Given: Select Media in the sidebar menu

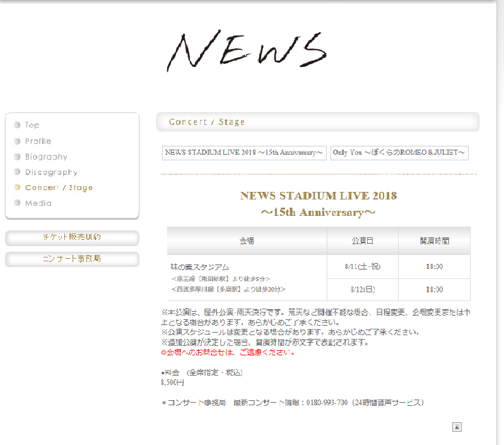Looking at the screenshot, I should (x=38, y=203).
